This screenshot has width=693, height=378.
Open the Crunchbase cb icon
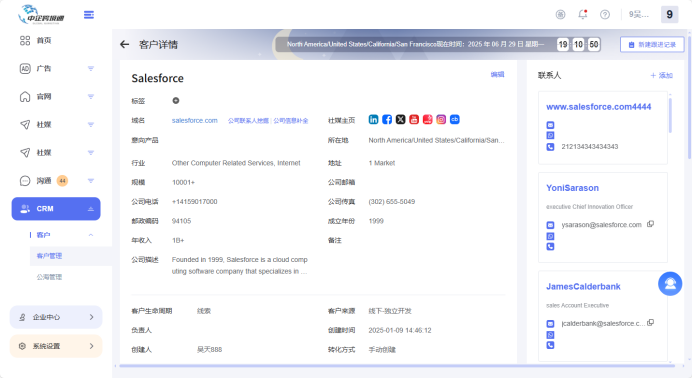(x=455, y=119)
